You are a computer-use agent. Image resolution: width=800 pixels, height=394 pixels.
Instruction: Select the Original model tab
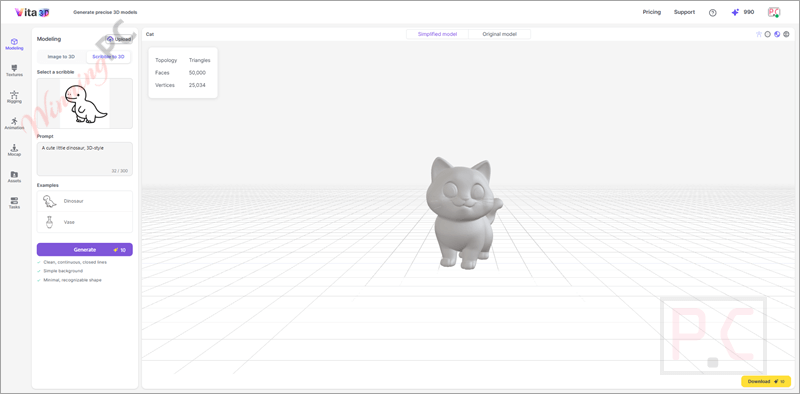pyautogui.click(x=499, y=34)
